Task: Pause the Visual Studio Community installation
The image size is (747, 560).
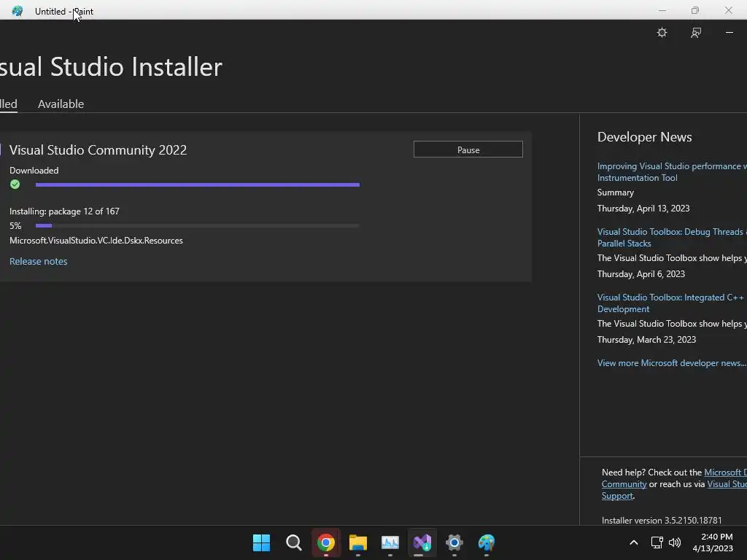Action: coord(468,149)
